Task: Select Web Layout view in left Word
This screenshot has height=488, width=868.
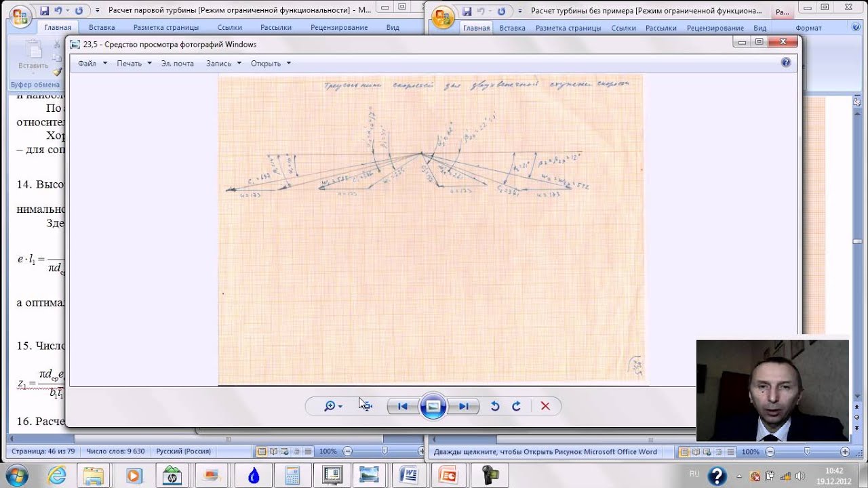Action: coord(285,451)
